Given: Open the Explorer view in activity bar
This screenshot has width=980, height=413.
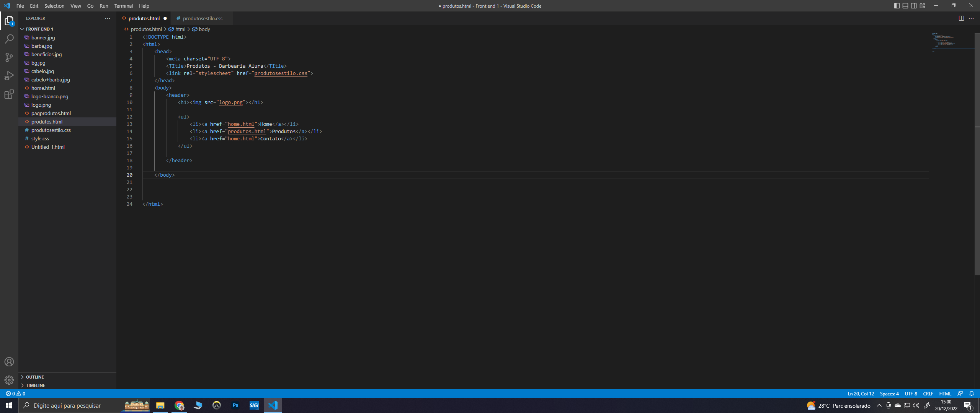Looking at the screenshot, I should [x=9, y=21].
